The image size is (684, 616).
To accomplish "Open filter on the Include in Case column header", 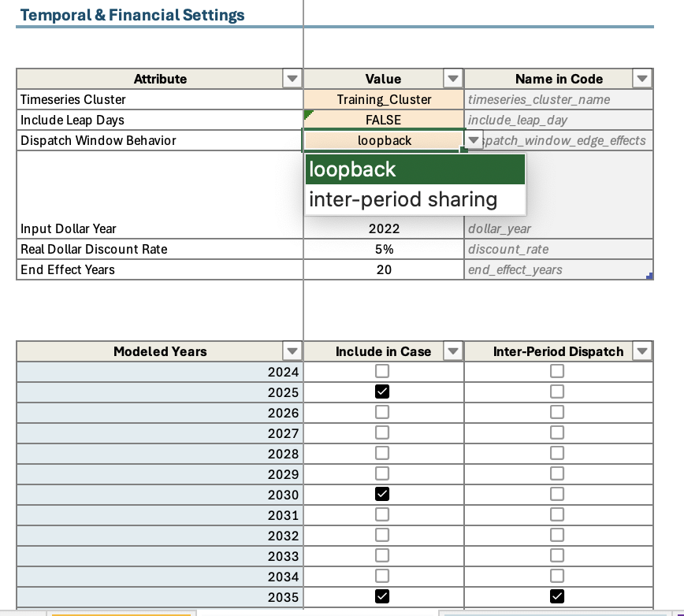I will (453, 351).
